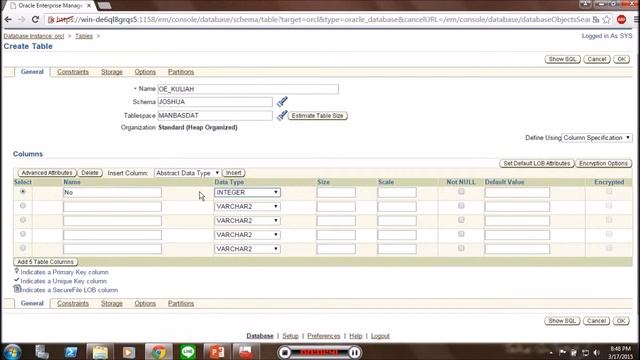Image resolution: width=640 pixels, height=360 pixels.
Task: Follow the Tables breadcrumb link
Action: (x=84, y=36)
